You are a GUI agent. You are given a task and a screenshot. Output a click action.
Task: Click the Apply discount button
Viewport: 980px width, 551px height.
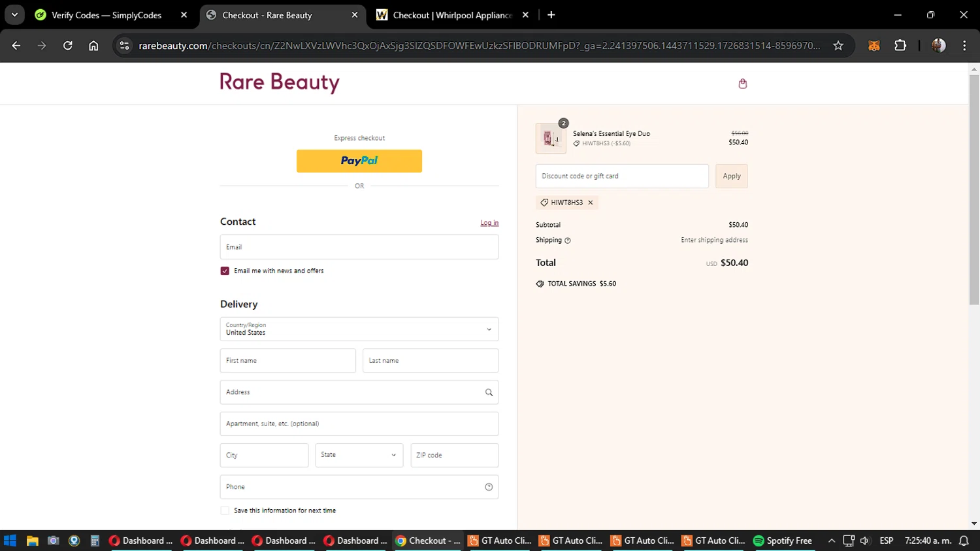732,176
